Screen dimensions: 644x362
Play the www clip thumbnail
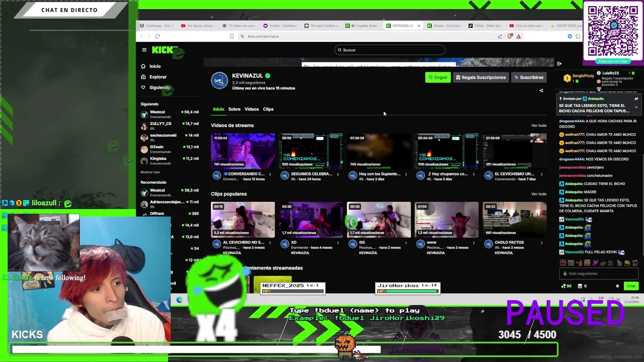click(447, 220)
